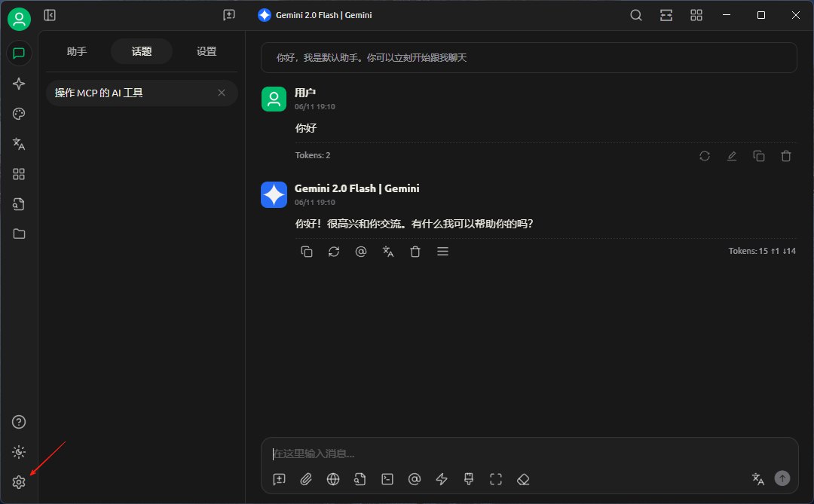Copy the user message 你好

(759, 156)
